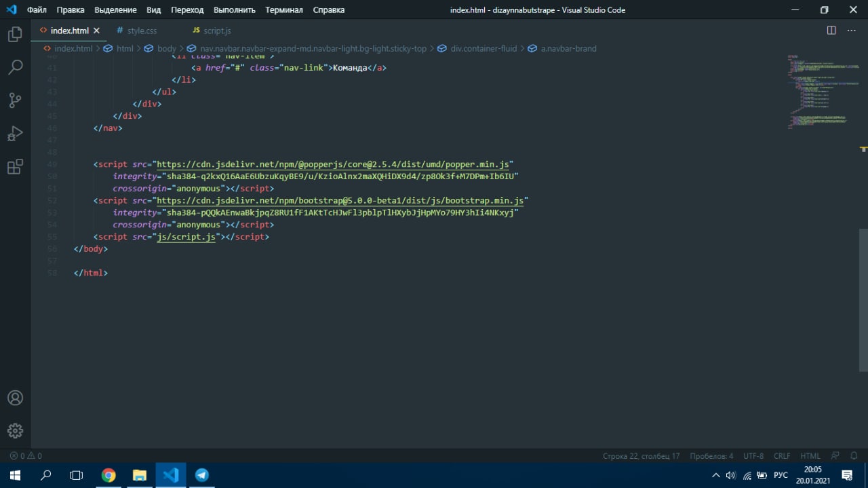The height and width of the screenshot is (488, 868).
Task: Show hidden system tray icons
Action: 716,475
